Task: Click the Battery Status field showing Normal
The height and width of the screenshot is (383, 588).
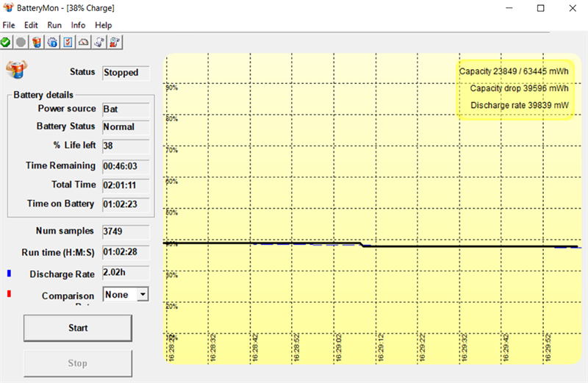Action: pos(126,126)
